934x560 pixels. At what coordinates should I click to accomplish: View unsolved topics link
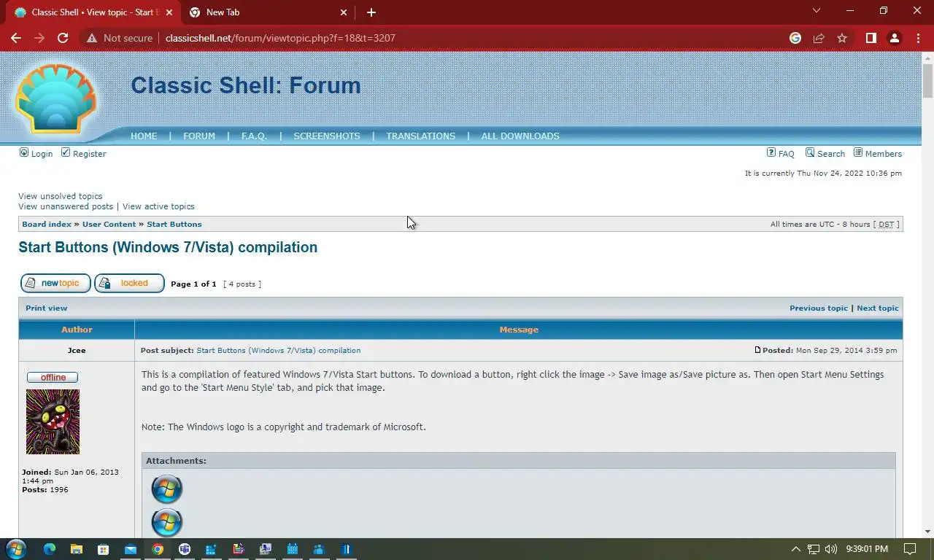point(61,196)
